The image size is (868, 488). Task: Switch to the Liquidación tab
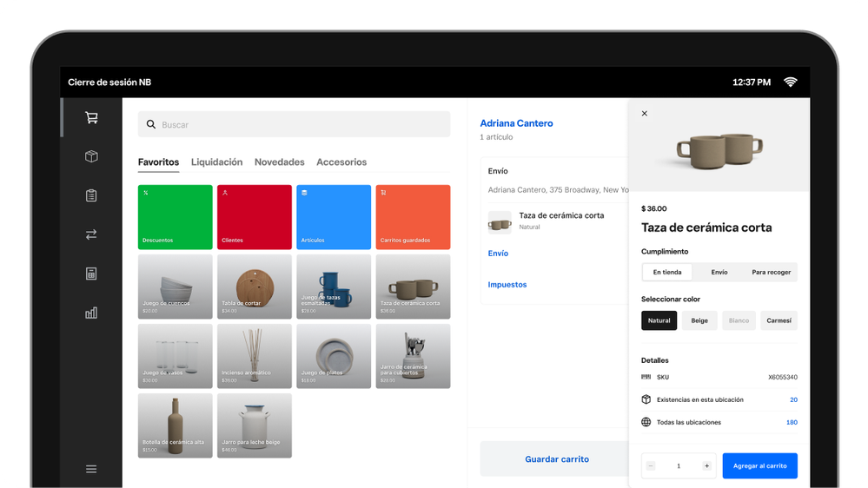[216, 162]
